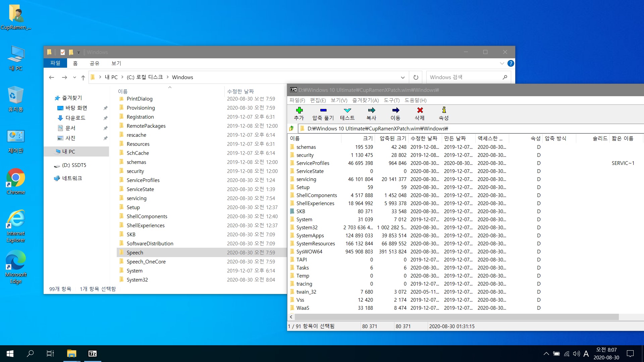
Task: Select 다운로드 in Explorer sidebar
Action: pyautogui.click(x=75, y=118)
